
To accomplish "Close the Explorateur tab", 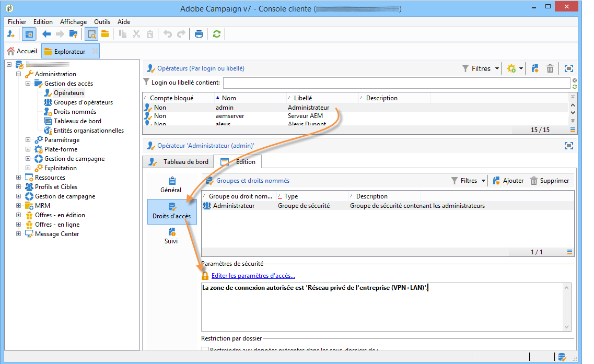I will click(x=95, y=51).
